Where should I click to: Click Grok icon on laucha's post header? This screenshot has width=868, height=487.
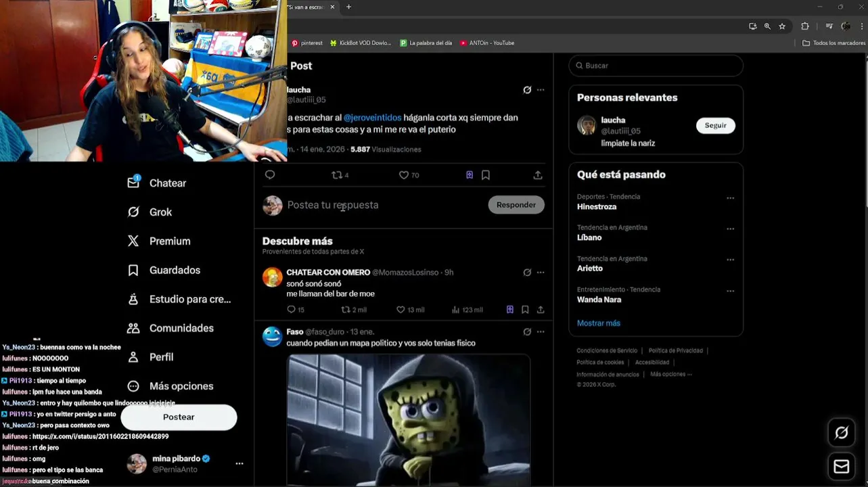coord(527,90)
